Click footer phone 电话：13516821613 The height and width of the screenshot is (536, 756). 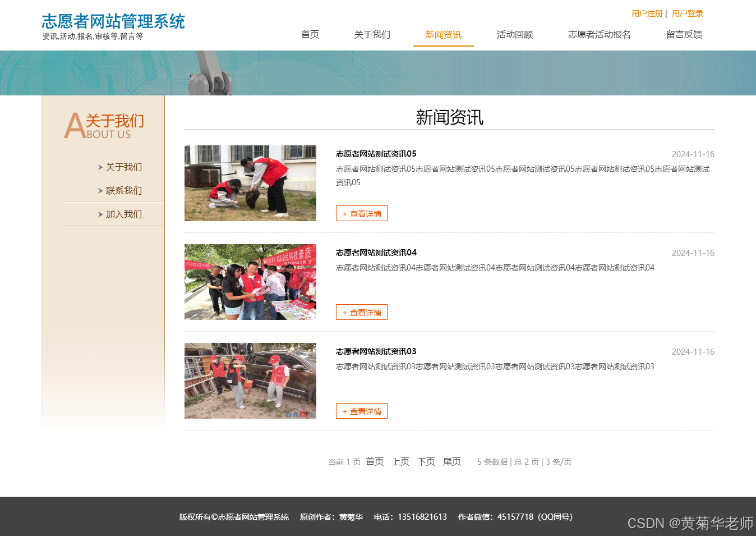[411, 517]
